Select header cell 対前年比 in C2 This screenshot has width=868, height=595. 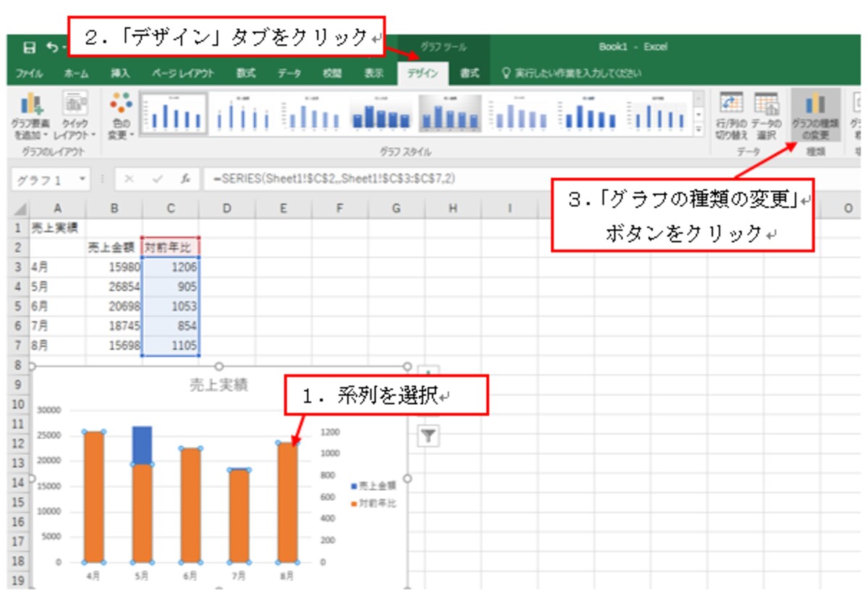[170, 247]
